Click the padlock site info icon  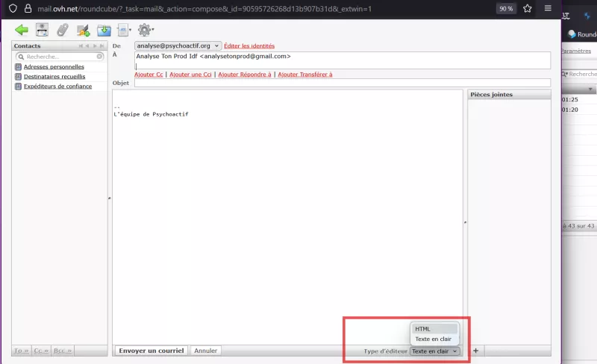(x=28, y=8)
